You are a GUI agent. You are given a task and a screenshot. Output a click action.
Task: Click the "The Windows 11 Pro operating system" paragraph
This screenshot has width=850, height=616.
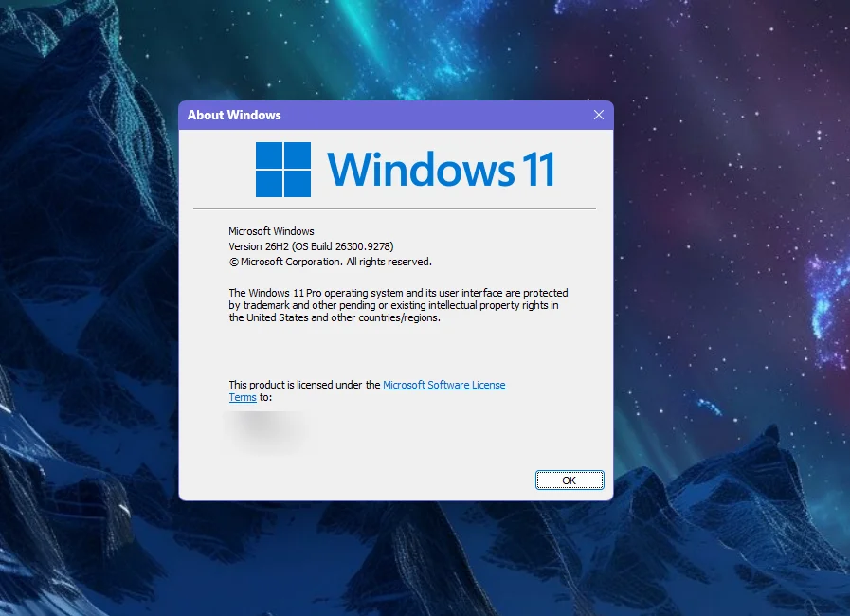coord(398,305)
